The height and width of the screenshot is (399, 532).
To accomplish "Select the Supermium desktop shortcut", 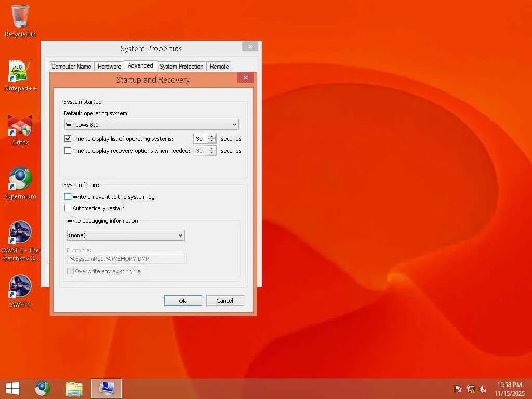I will pyautogui.click(x=20, y=183).
